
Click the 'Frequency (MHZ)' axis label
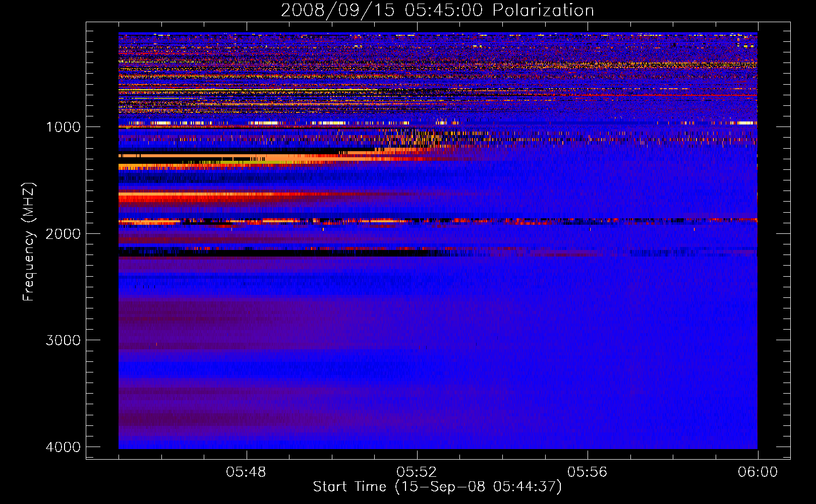[x=28, y=242]
